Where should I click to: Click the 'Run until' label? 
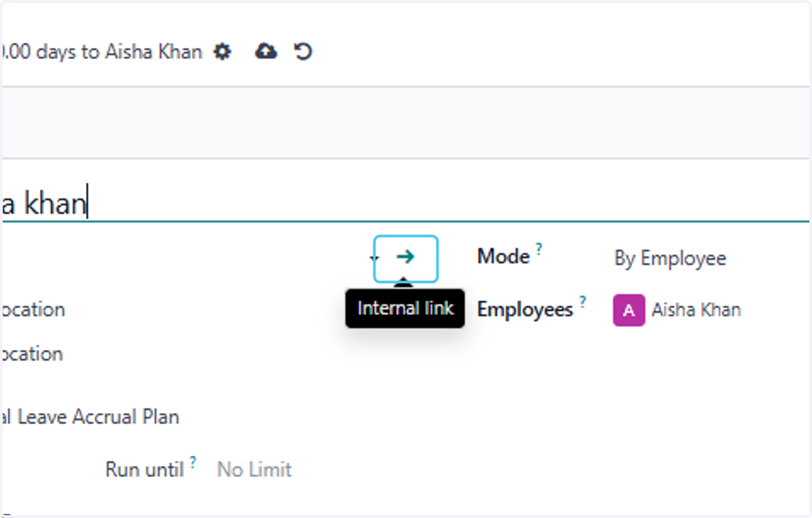(145, 469)
